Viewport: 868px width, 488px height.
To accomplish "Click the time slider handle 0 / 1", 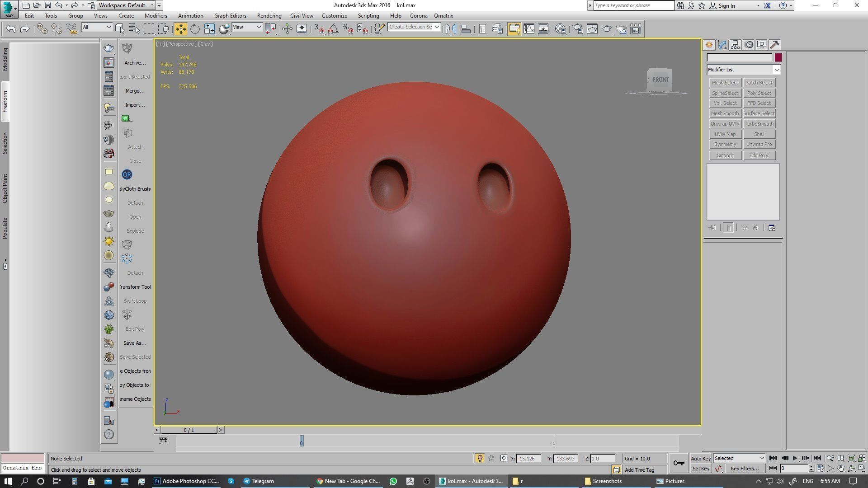I will (189, 430).
